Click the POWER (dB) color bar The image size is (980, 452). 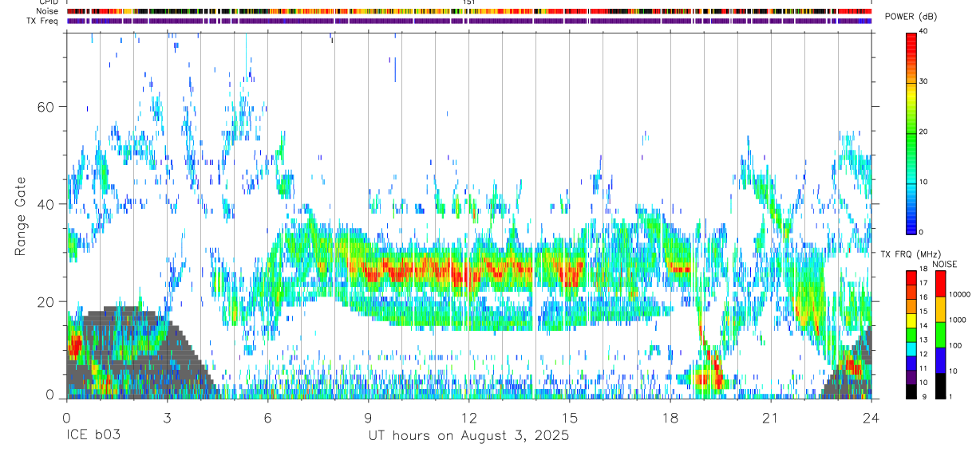point(911,132)
